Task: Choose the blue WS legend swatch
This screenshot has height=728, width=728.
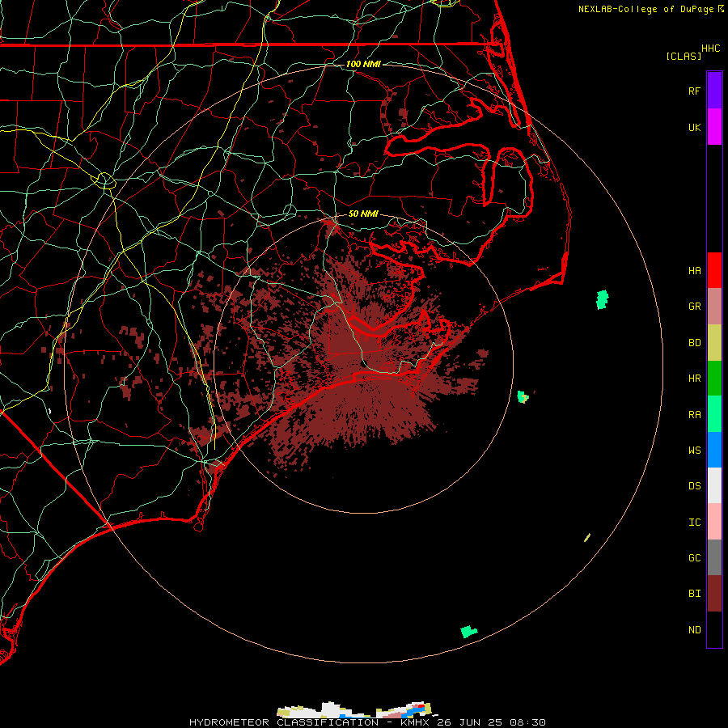Action: click(714, 450)
